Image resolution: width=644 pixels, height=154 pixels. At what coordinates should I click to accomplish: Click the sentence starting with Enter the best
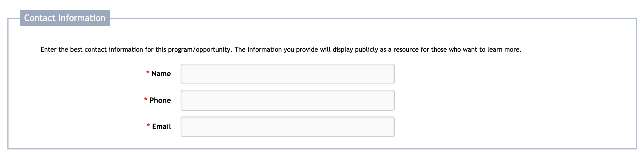point(136,50)
